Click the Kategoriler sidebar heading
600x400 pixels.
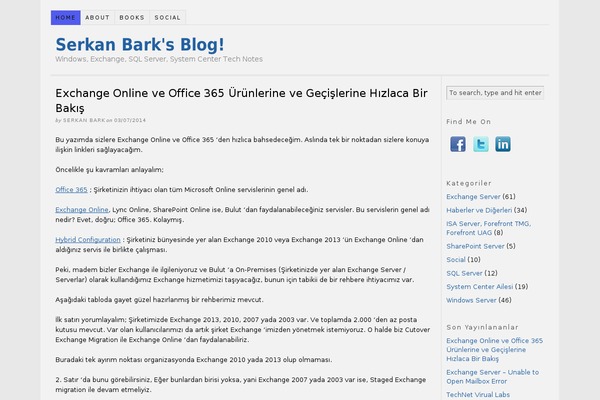pos(469,183)
